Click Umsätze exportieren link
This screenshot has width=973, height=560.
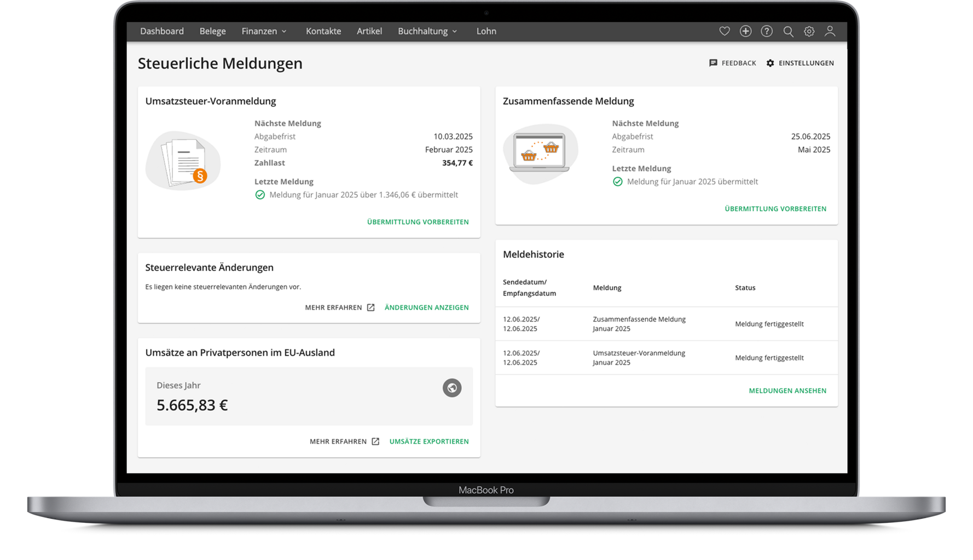(x=429, y=441)
